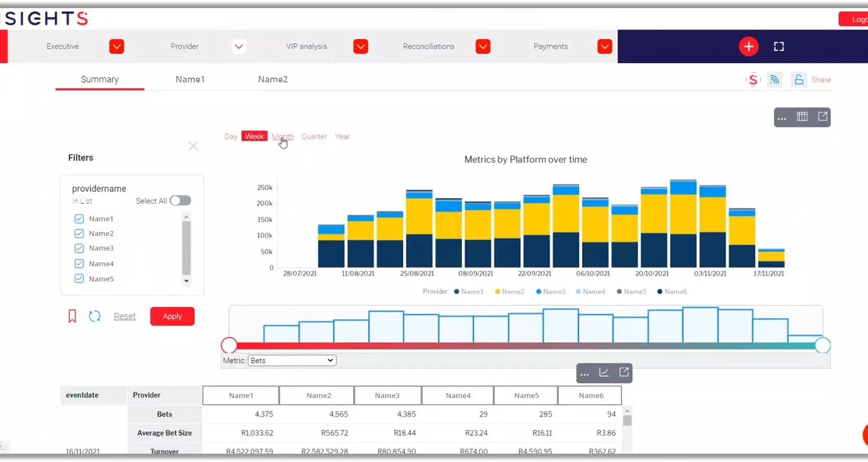The height and width of the screenshot is (462, 868).
Task: Uncheck the Name1 provider checkbox
Action: 79,219
